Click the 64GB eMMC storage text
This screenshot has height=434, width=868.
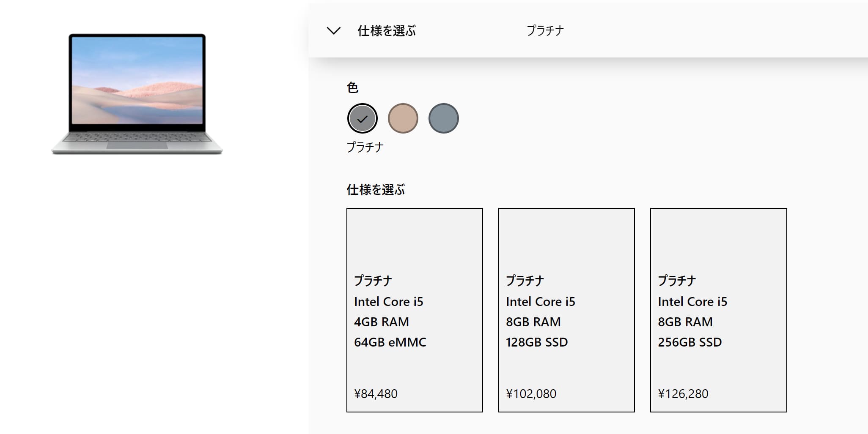coord(390,342)
